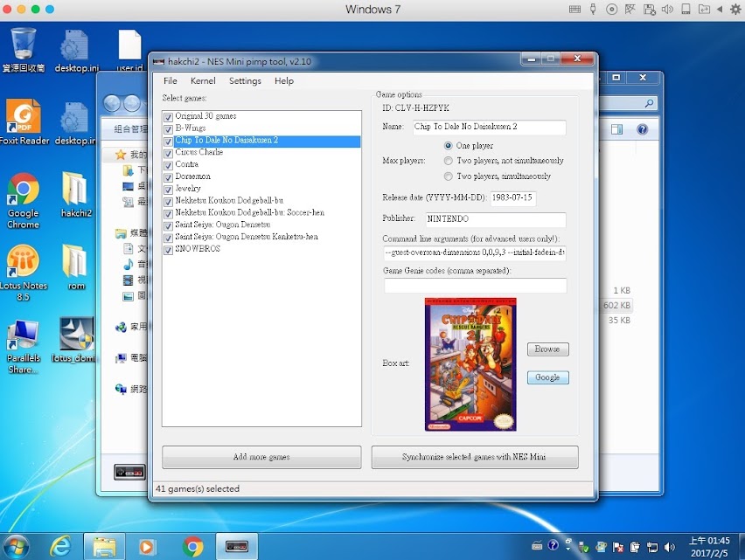Minimize the hakchi2 window

532,59
